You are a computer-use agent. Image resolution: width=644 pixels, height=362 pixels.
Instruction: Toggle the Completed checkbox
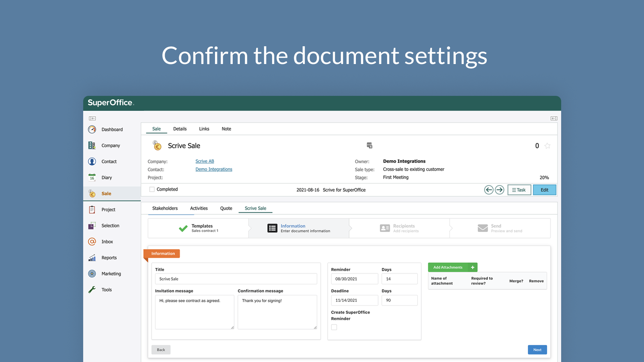[152, 190]
